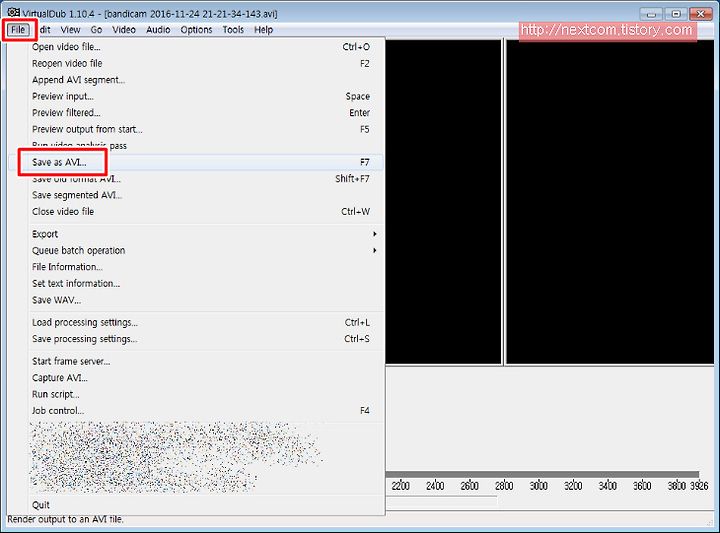Select Start frame server...
The image size is (720, 533).
196,362
